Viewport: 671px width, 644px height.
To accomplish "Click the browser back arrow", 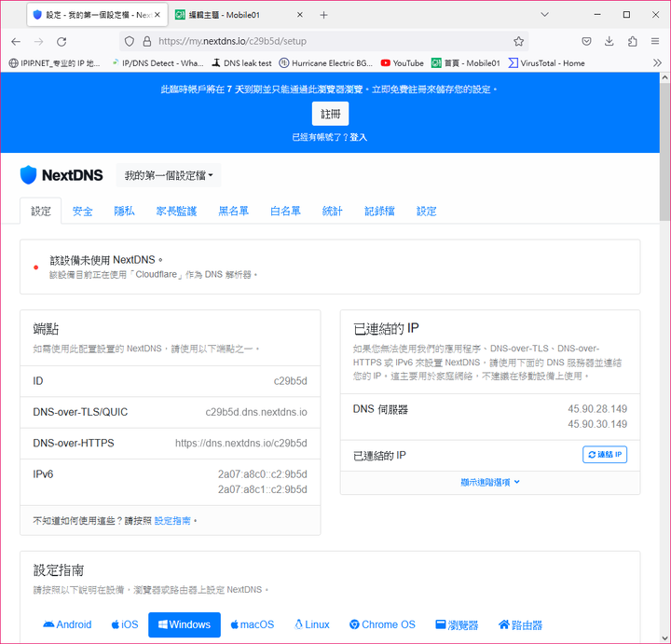I will pyautogui.click(x=16, y=42).
